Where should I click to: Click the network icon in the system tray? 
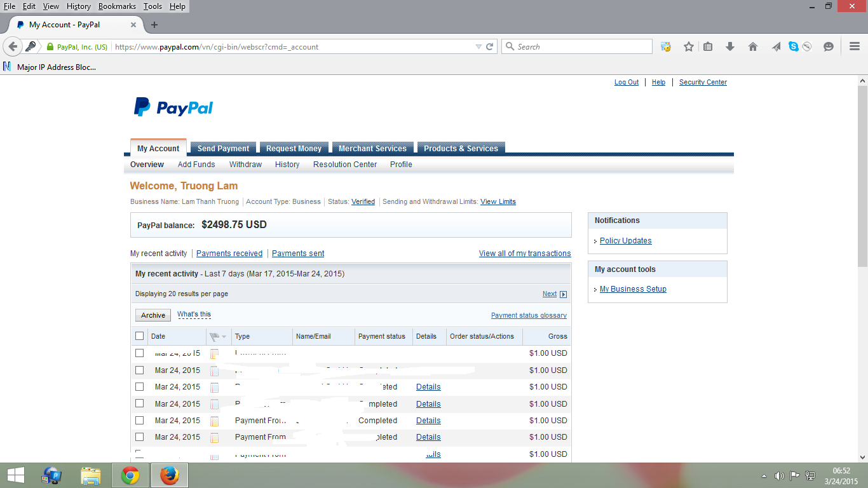[x=810, y=475]
